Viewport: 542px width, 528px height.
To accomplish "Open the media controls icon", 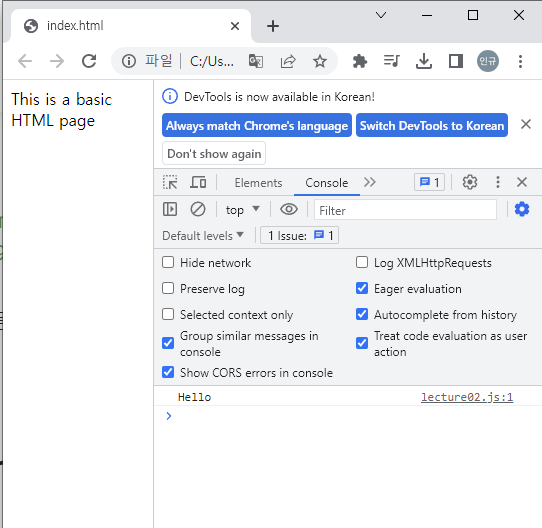I will click(x=392, y=61).
